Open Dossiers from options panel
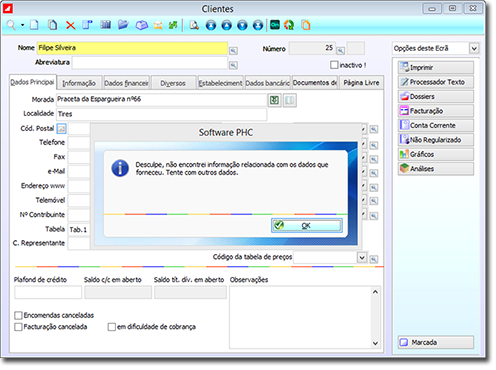The image size is (496, 370). tap(436, 97)
